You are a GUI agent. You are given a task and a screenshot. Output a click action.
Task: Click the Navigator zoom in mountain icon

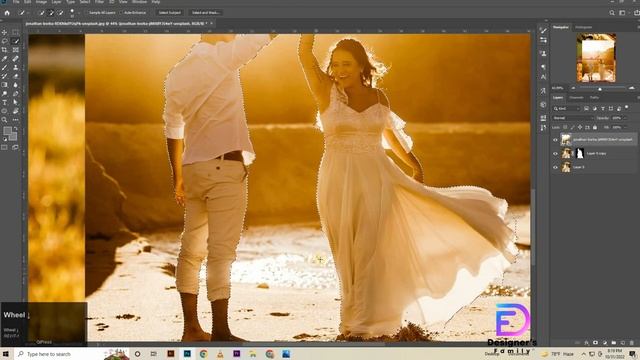632,88
